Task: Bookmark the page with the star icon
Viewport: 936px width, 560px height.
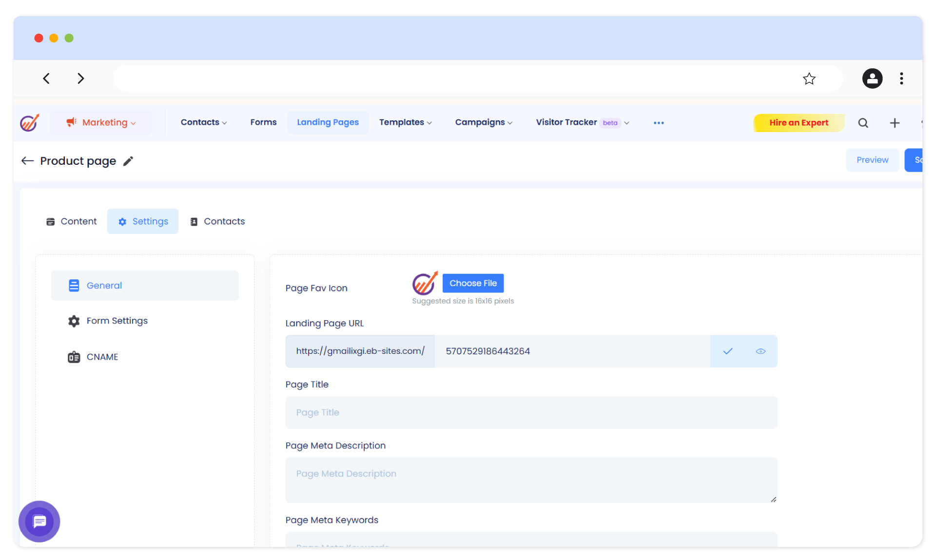Action: coord(809,78)
